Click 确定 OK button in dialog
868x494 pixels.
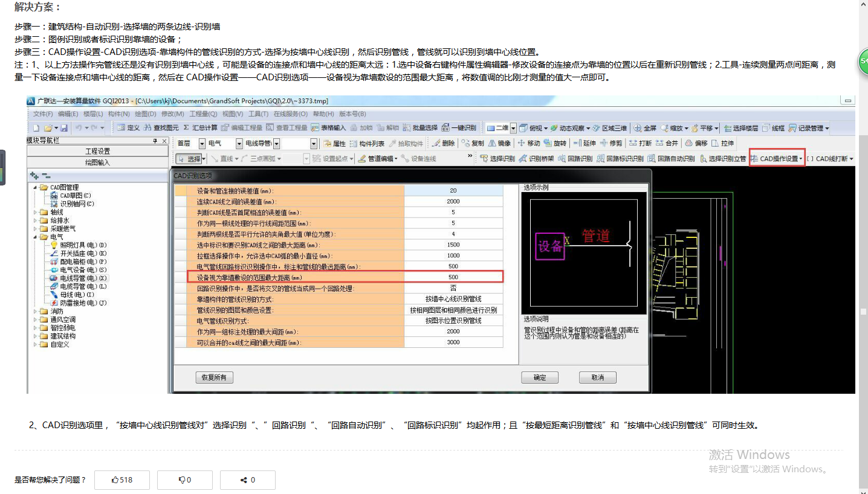click(540, 377)
